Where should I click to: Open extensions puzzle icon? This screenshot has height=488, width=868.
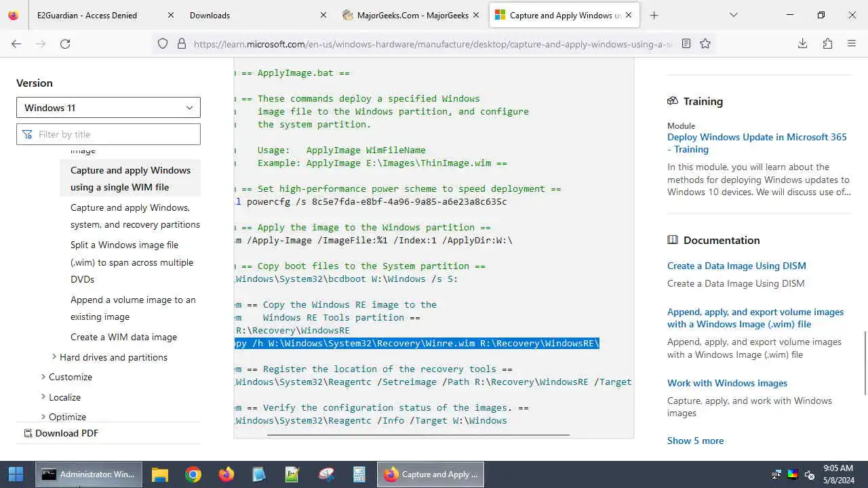[x=827, y=43]
